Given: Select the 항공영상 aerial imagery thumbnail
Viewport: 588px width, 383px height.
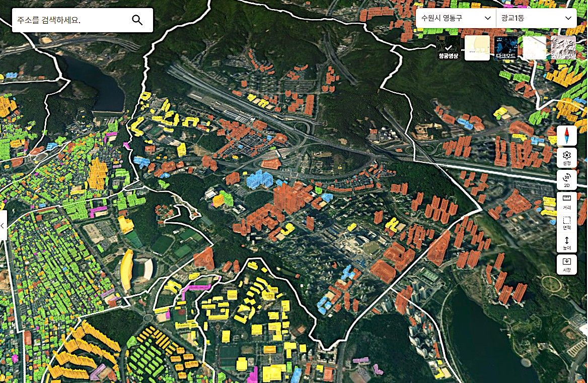Looking at the screenshot, I should 449,48.
